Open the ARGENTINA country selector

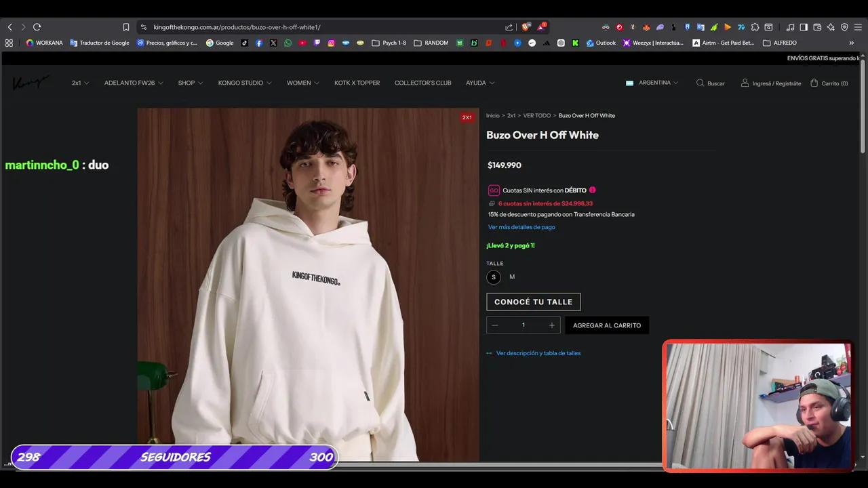652,83
